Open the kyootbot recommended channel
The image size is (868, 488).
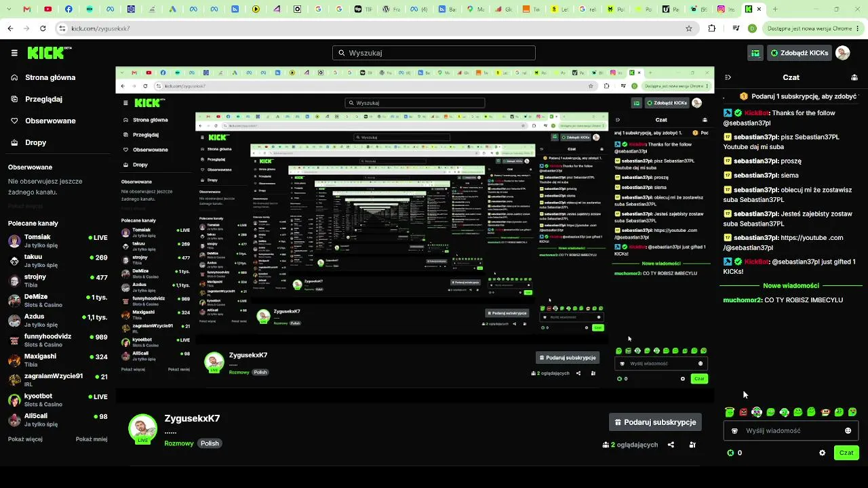pyautogui.click(x=58, y=399)
